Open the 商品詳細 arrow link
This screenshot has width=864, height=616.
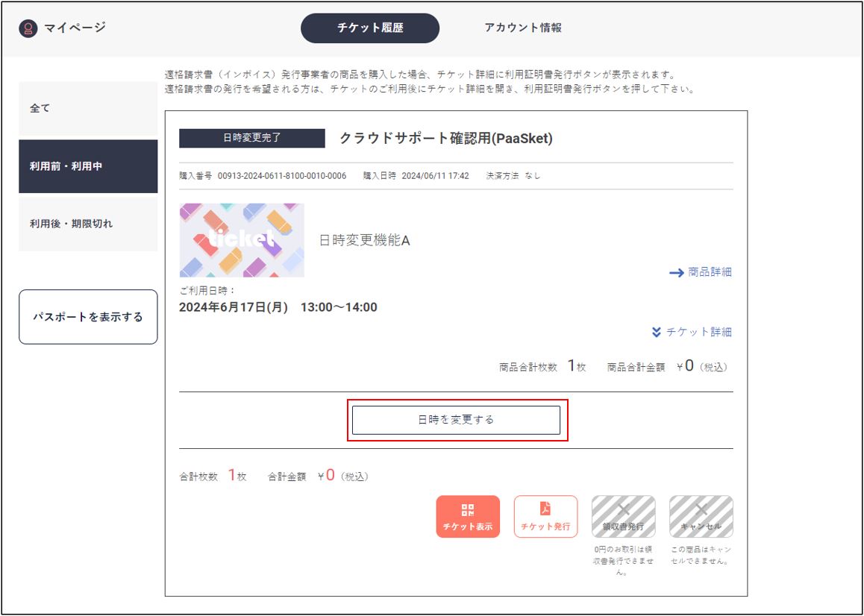[701, 272]
